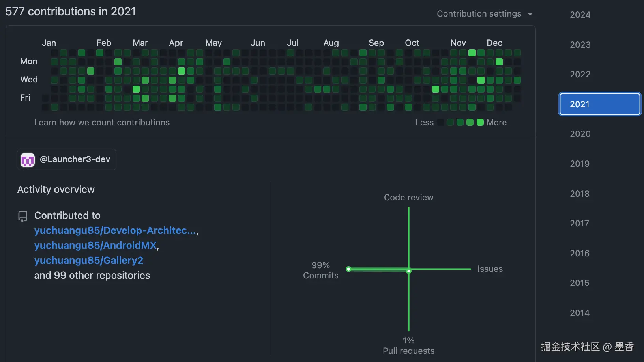The width and height of the screenshot is (644, 362).
Task: Click the bright green April square on Wednesday row
Action: click(x=172, y=80)
